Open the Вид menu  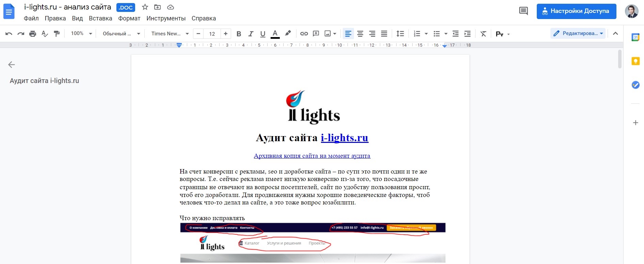tap(77, 18)
